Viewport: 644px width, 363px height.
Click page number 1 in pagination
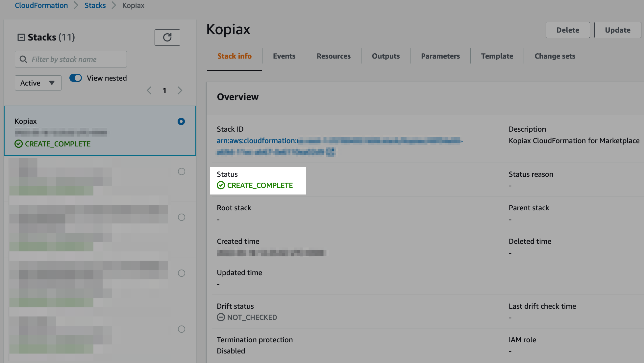click(x=164, y=91)
